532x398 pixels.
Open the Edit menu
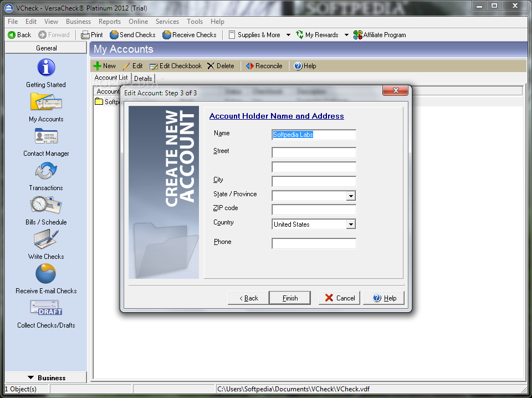pos(31,22)
